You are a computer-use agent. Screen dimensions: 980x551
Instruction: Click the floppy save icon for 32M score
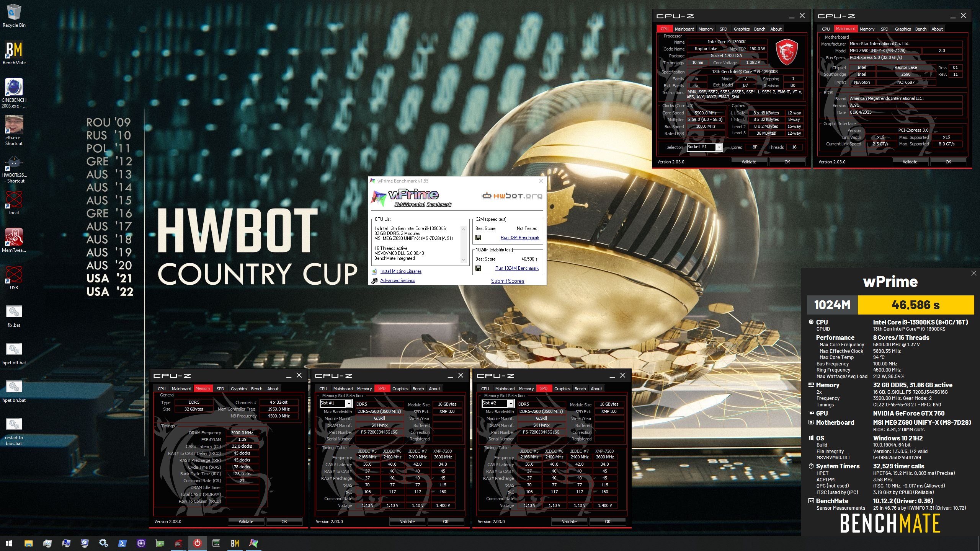pos(478,238)
